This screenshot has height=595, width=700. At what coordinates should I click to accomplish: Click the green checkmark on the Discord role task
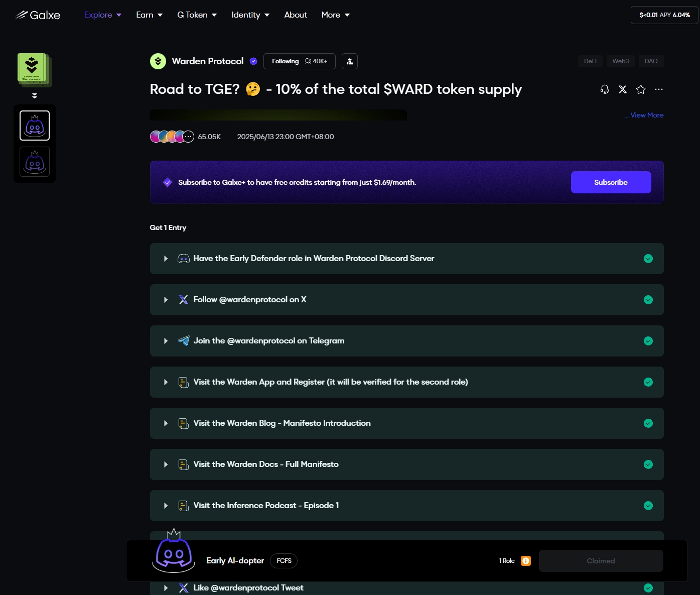point(648,259)
